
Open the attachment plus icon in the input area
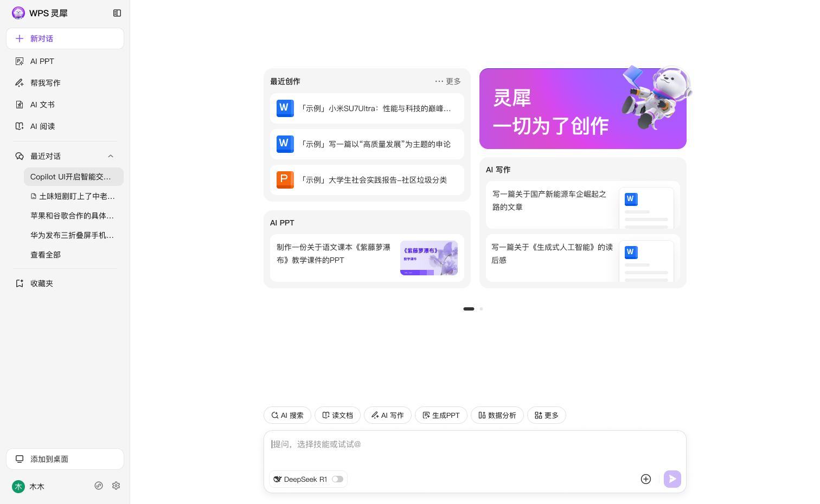tap(645, 479)
